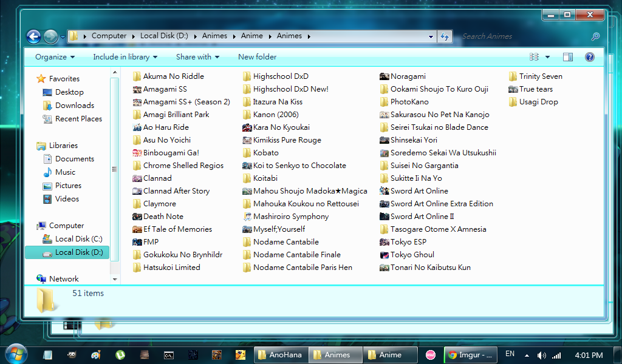Expand the change view options arrow
This screenshot has width=622, height=364.
pos(547,57)
